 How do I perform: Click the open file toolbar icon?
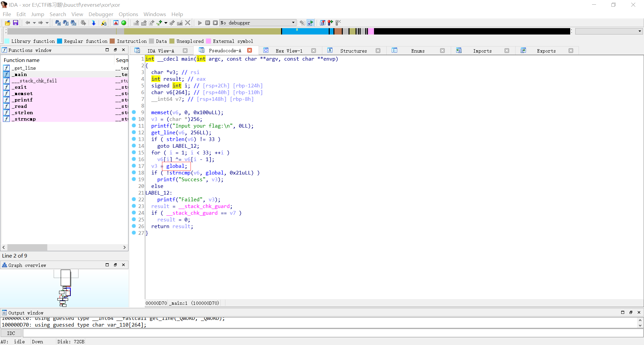(x=7, y=23)
